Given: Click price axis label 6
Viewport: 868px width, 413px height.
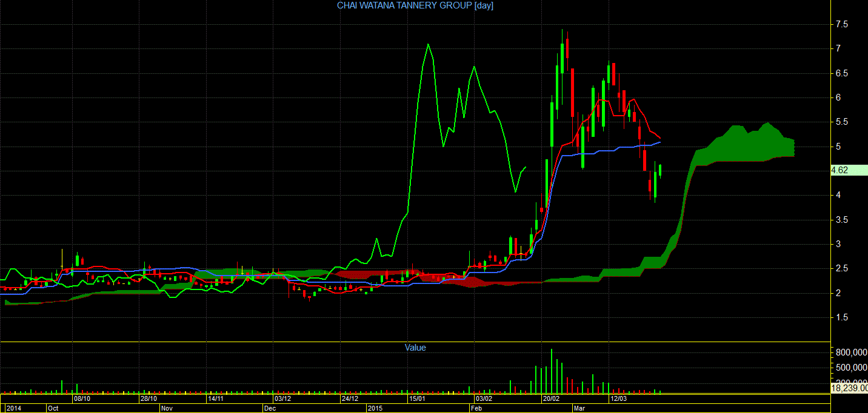Looking at the screenshot, I should tap(838, 97).
